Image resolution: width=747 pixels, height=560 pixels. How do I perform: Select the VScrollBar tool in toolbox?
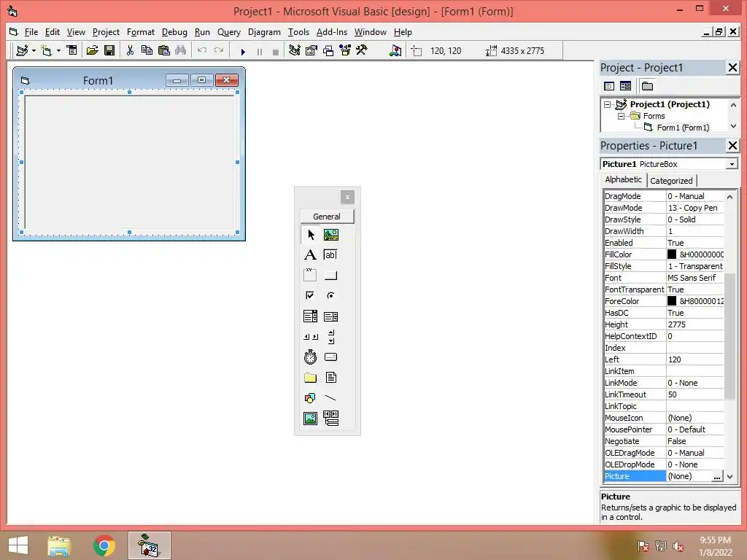pyautogui.click(x=331, y=337)
